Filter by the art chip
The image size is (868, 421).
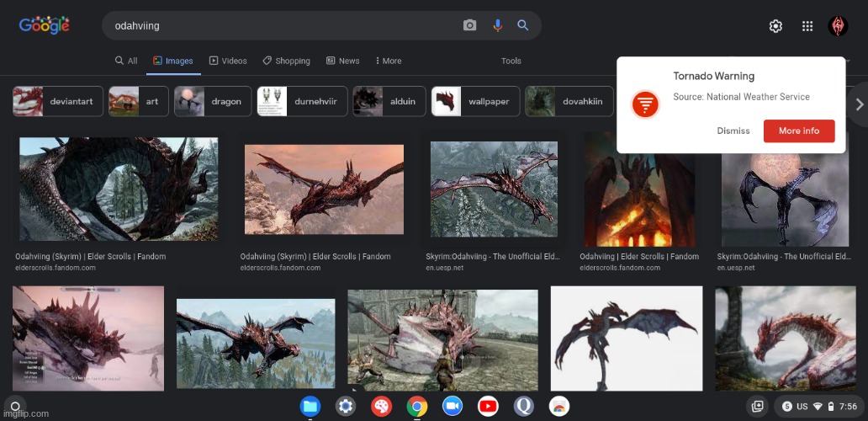[139, 101]
